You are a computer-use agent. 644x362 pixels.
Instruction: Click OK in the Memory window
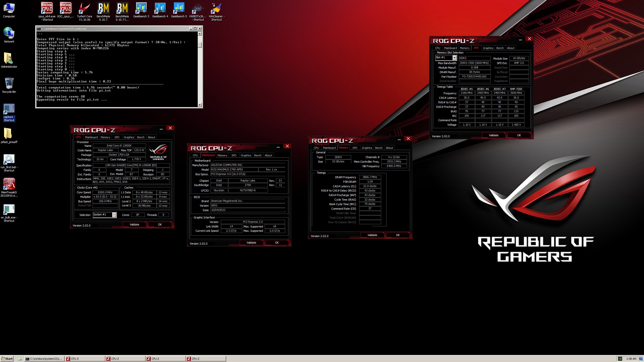(398, 235)
